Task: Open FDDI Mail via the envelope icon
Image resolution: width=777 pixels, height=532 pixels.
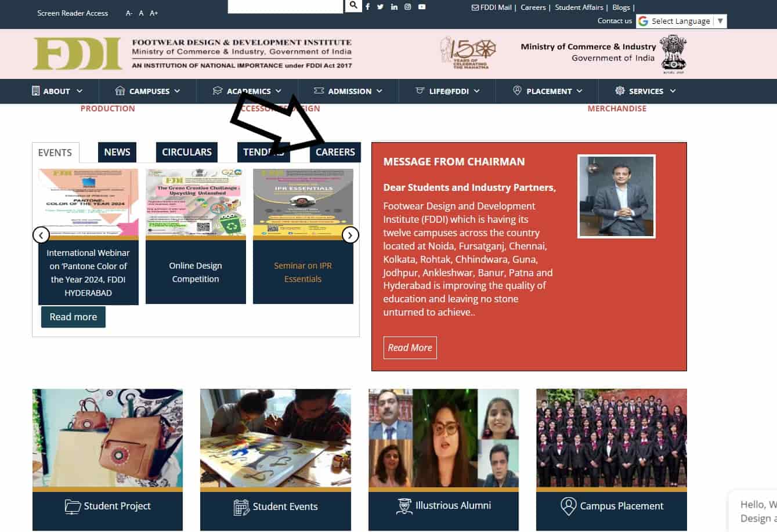Action: click(476, 8)
